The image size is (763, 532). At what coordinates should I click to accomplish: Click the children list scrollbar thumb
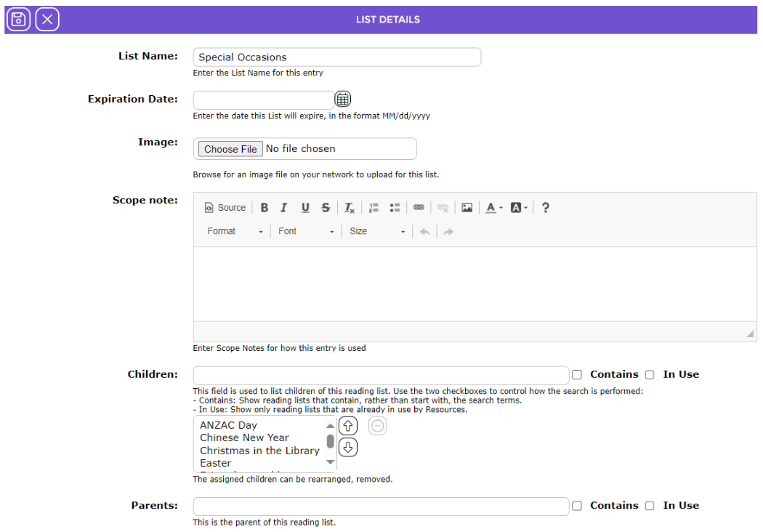pyautogui.click(x=331, y=441)
